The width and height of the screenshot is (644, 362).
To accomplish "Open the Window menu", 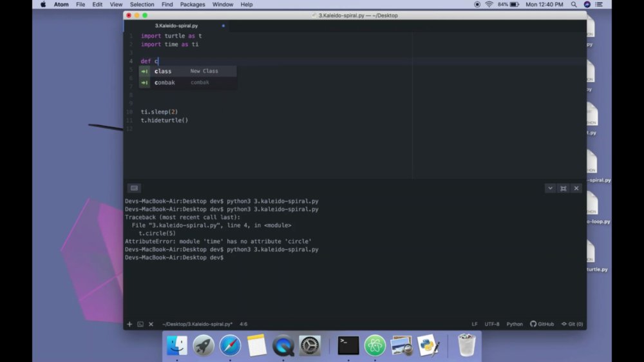I will pos(223,5).
